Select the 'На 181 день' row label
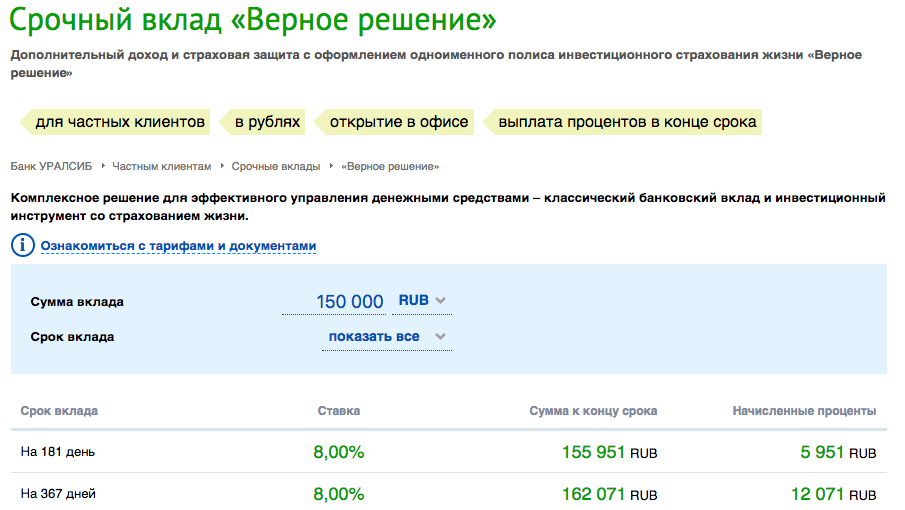 (x=58, y=452)
